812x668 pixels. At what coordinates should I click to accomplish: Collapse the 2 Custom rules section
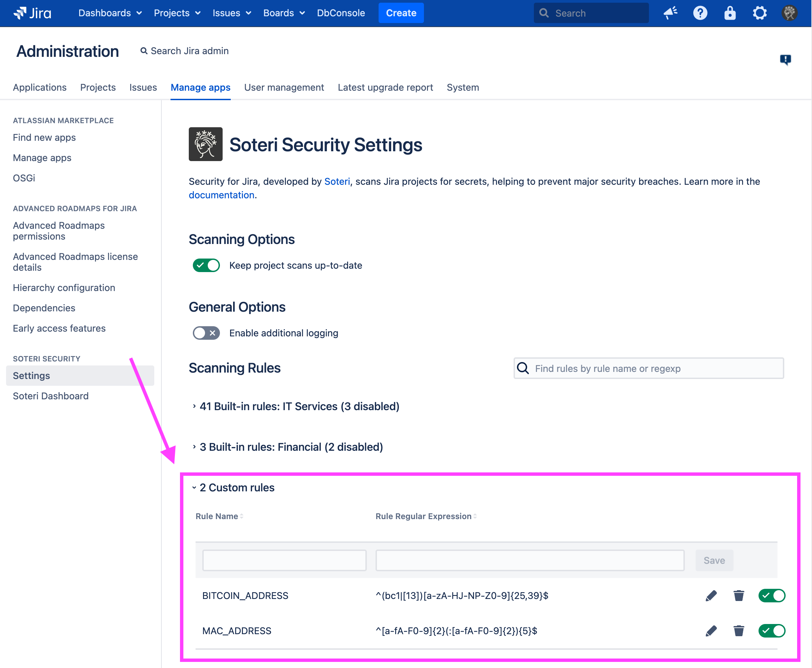coord(236,488)
